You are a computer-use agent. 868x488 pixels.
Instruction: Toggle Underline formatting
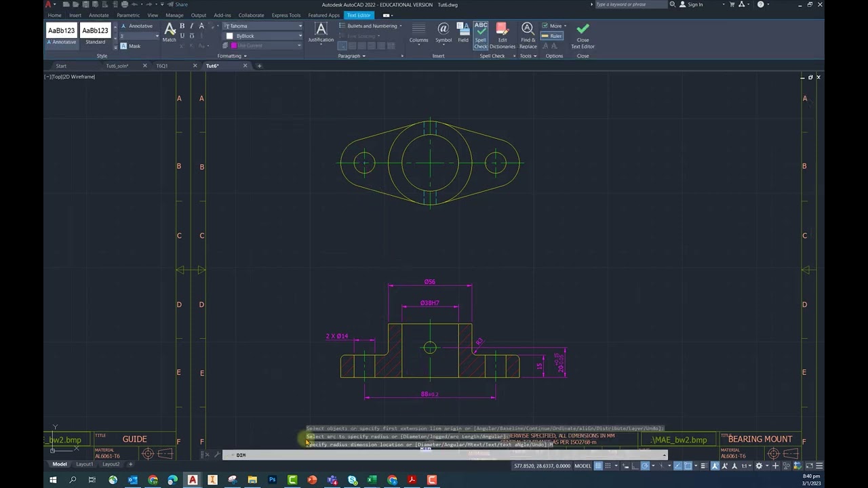pyautogui.click(x=182, y=36)
